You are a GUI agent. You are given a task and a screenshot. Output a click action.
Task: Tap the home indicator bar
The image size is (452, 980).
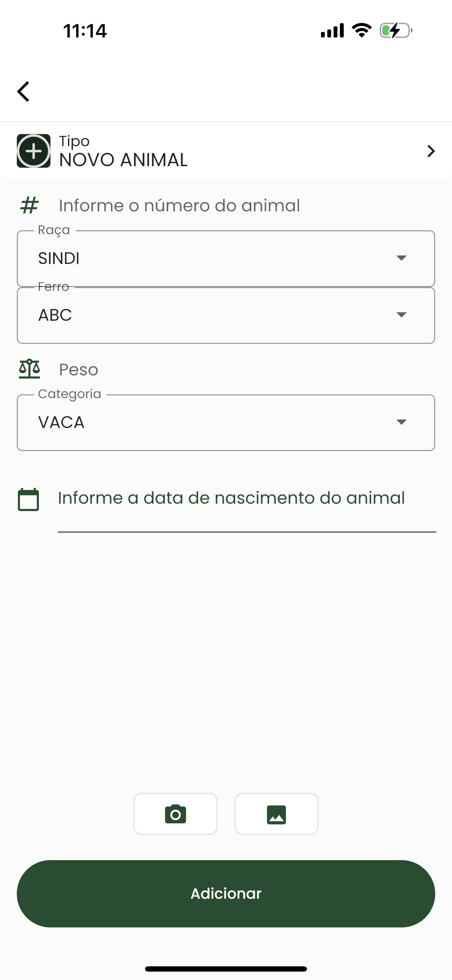(x=226, y=968)
